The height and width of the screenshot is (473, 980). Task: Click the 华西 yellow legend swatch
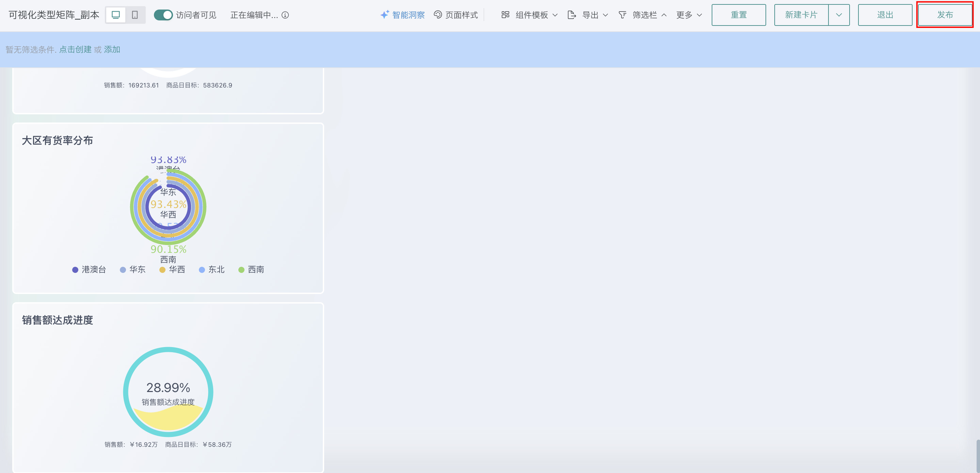click(162, 270)
